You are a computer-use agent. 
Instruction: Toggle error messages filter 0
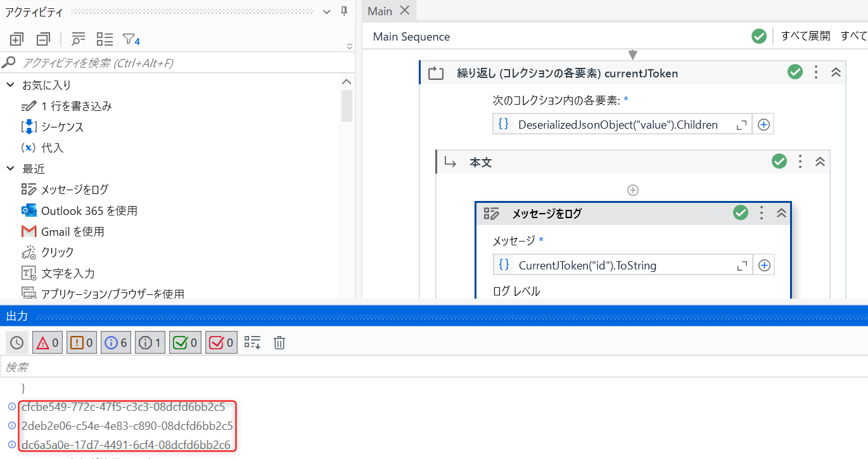tap(48, 343)
